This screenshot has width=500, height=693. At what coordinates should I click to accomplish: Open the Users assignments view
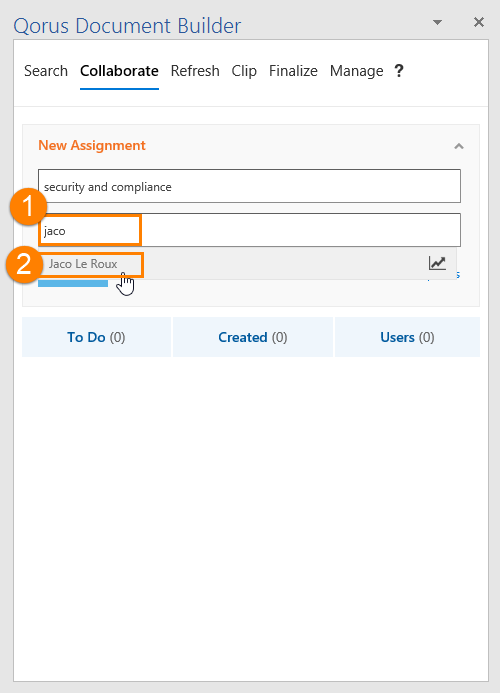click(x=407, y=337)
